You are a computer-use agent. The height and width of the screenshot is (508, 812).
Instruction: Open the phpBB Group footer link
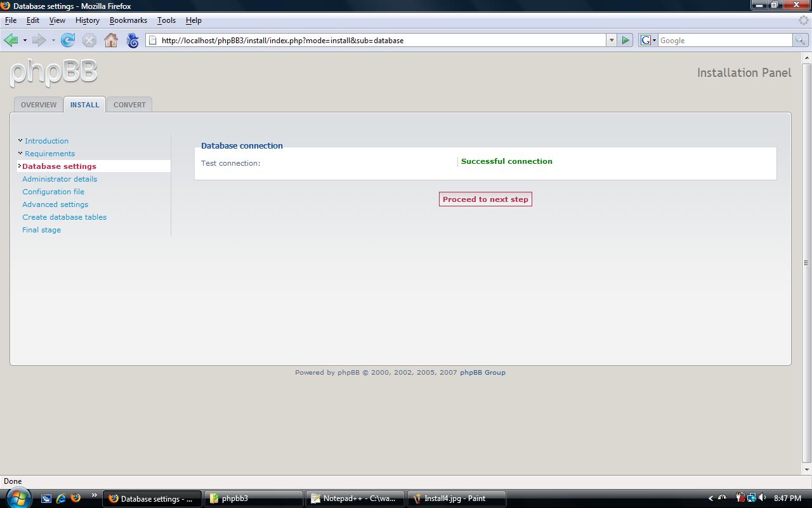(x=482, y=373)
